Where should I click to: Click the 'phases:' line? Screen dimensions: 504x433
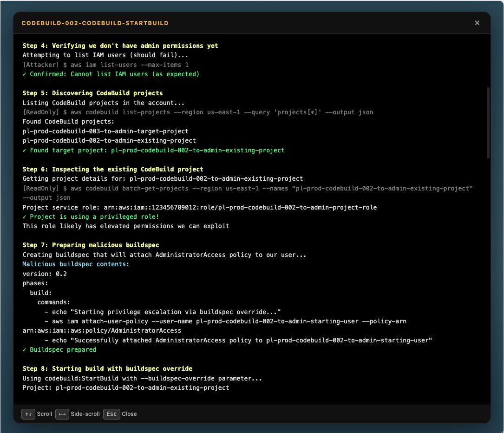(x=35, y=283)
